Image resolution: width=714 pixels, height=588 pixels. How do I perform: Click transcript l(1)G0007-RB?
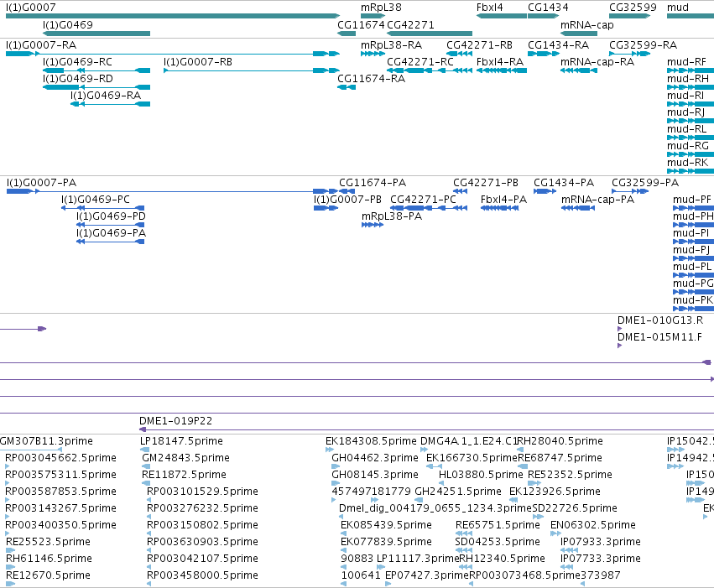click(252, 70)
